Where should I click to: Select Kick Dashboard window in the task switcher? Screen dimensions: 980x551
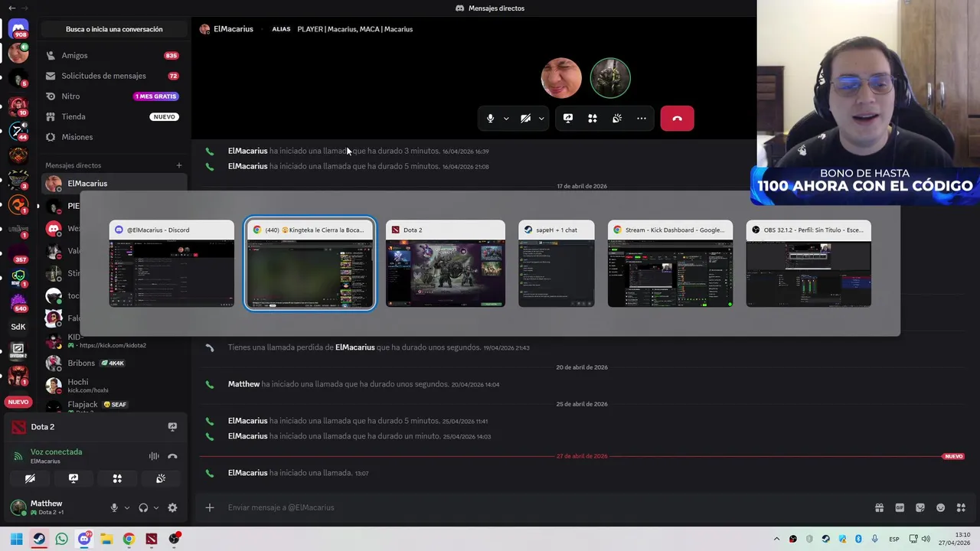670,264
